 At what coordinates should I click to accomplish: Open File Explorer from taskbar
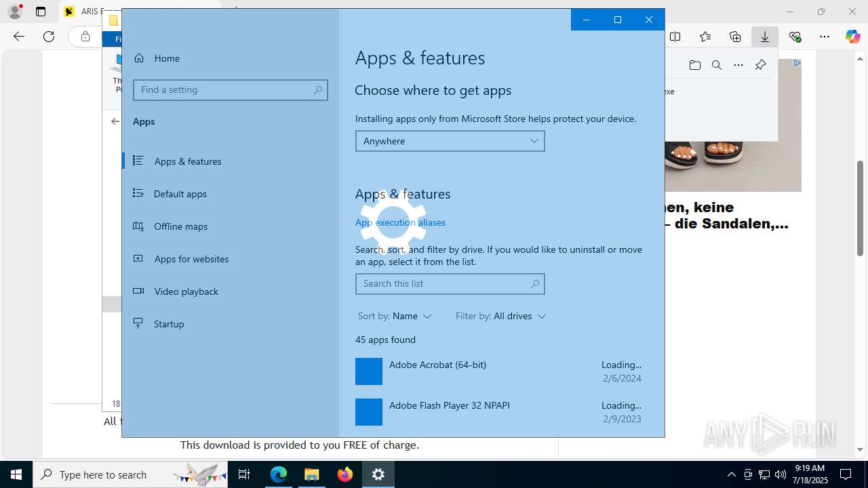pyautogui.click(x=312, y=474)
